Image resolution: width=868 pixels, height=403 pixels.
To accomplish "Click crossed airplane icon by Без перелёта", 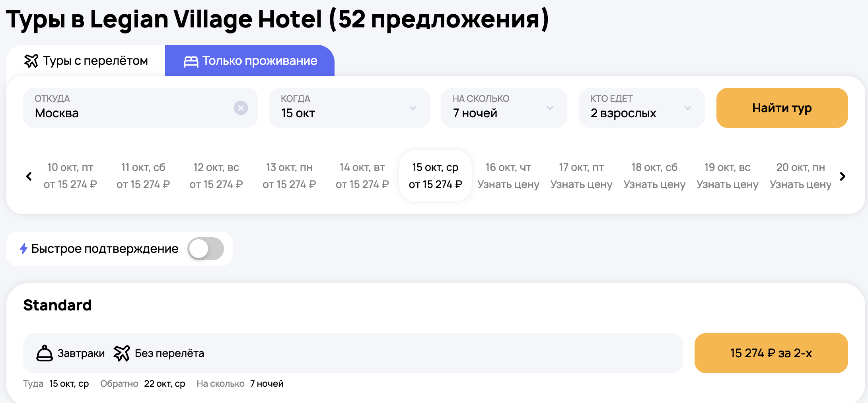I will coord(122,353).
